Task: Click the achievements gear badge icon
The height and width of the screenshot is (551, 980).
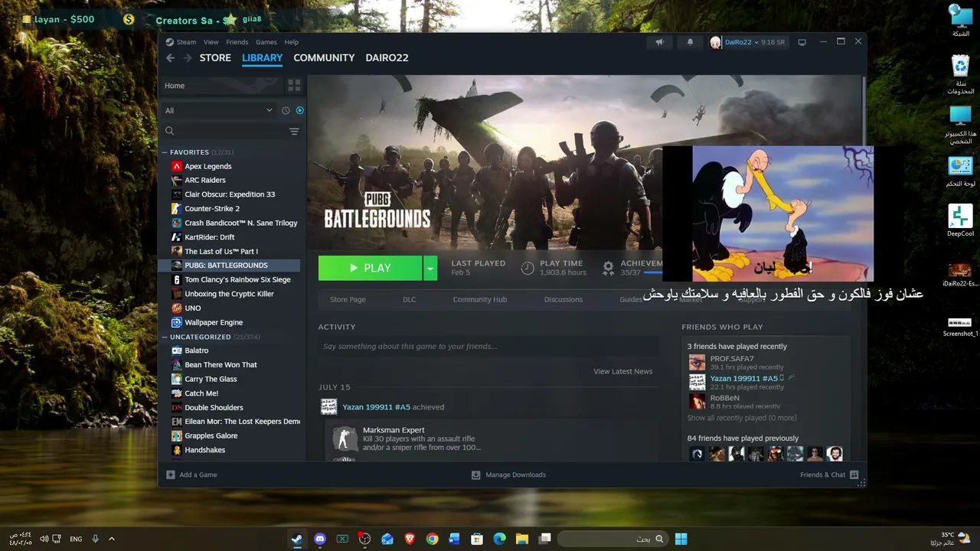Action: pos(608,268)
